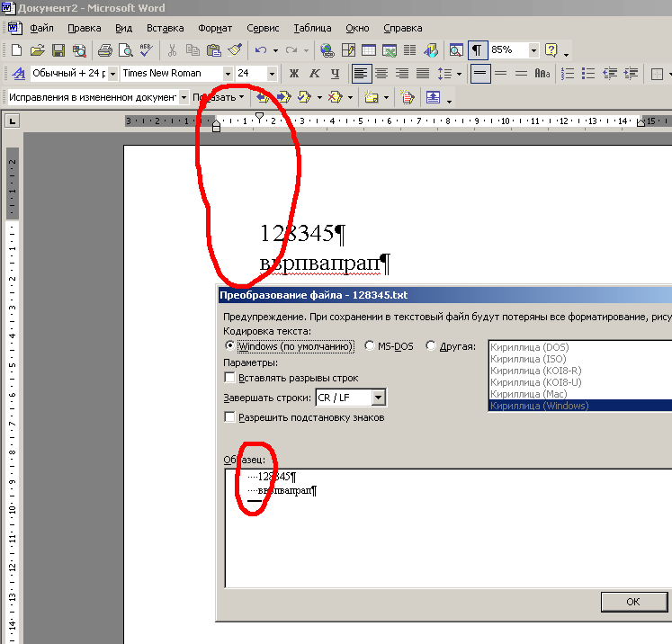Toggle Track Changes
The height and width of the screenshot is (644, 672).
(407, 97)
